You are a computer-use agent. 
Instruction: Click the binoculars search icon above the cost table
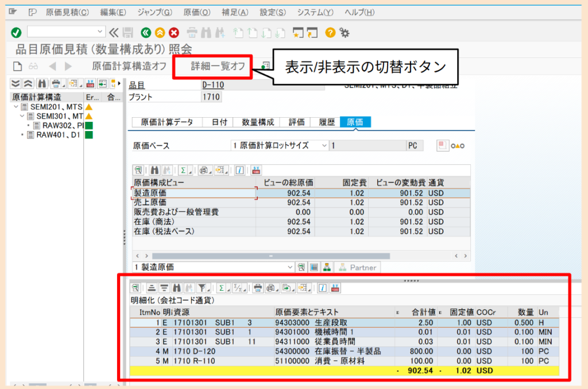(154, 170)
